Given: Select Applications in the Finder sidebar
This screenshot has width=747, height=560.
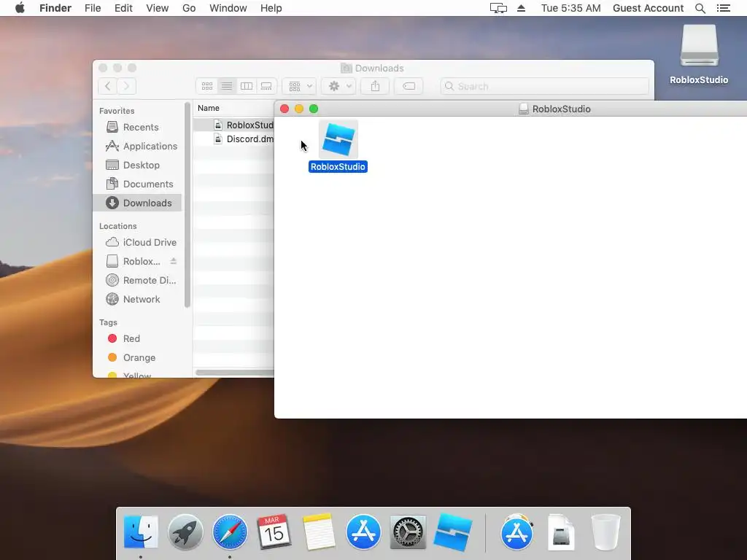Looking at the screenshot, I should (x=137, y=146).
